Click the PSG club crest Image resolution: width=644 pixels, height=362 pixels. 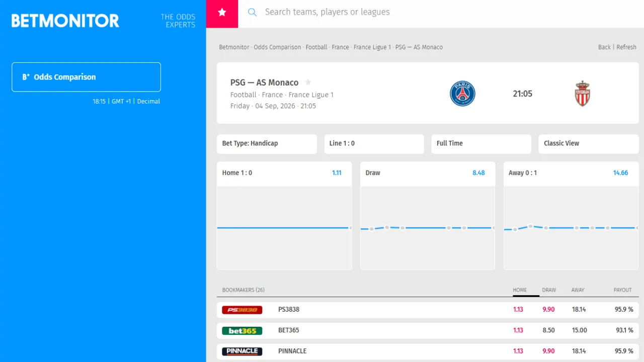pyautogui.click(x=462, y=94)
